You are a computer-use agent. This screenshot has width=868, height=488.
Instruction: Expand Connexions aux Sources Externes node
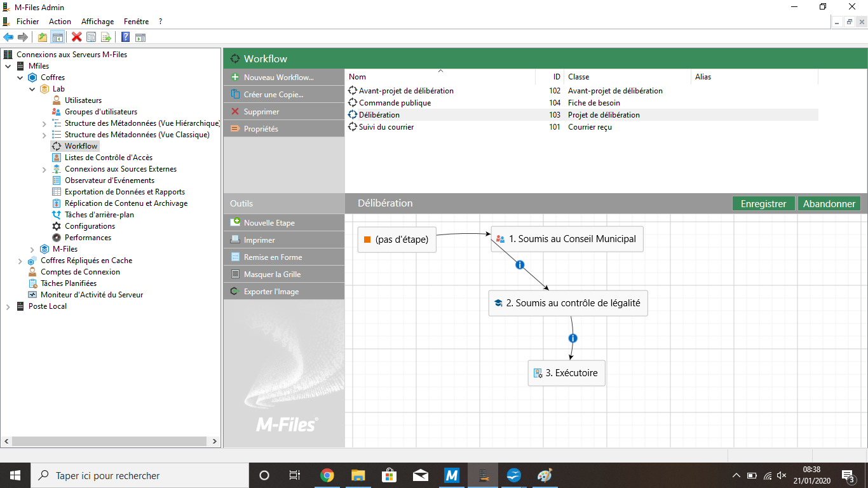pyautogui.click(x=44, y=169)
